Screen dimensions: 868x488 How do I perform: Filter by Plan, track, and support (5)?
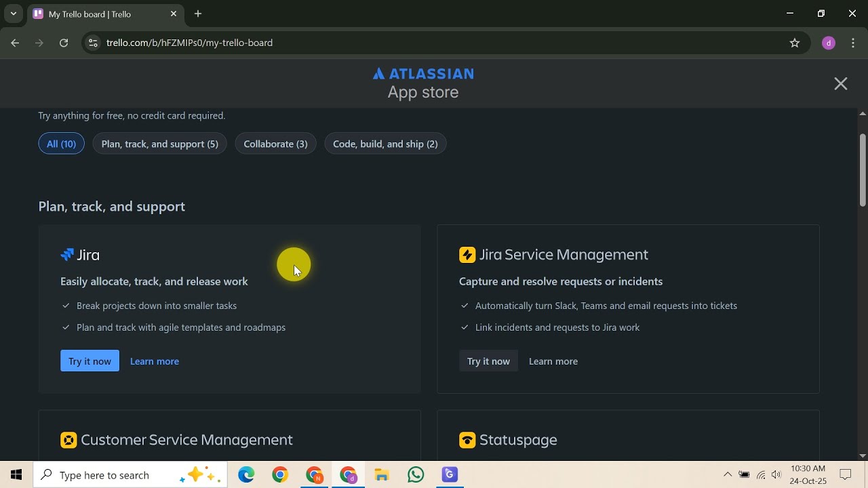160,144
